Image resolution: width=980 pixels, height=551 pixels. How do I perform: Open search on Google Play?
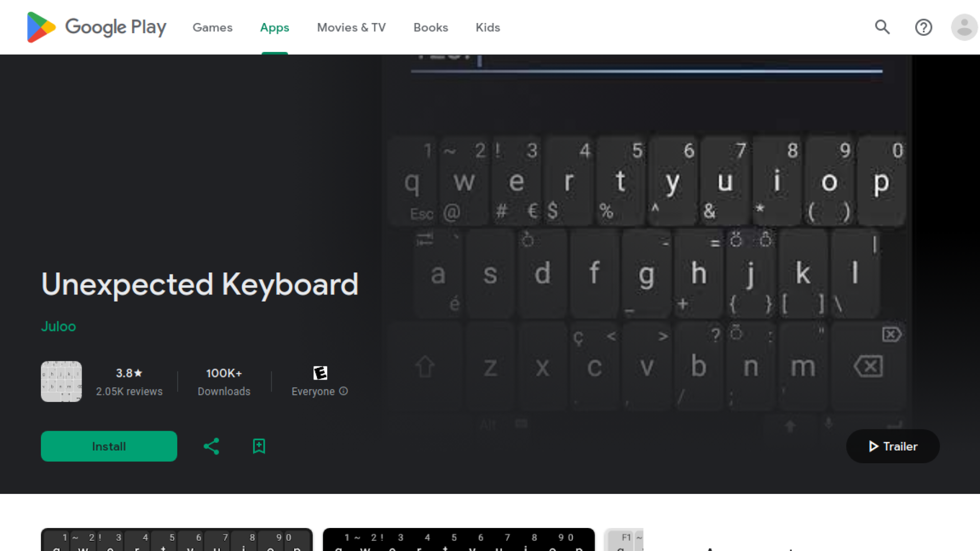click(x=883, y=28)
